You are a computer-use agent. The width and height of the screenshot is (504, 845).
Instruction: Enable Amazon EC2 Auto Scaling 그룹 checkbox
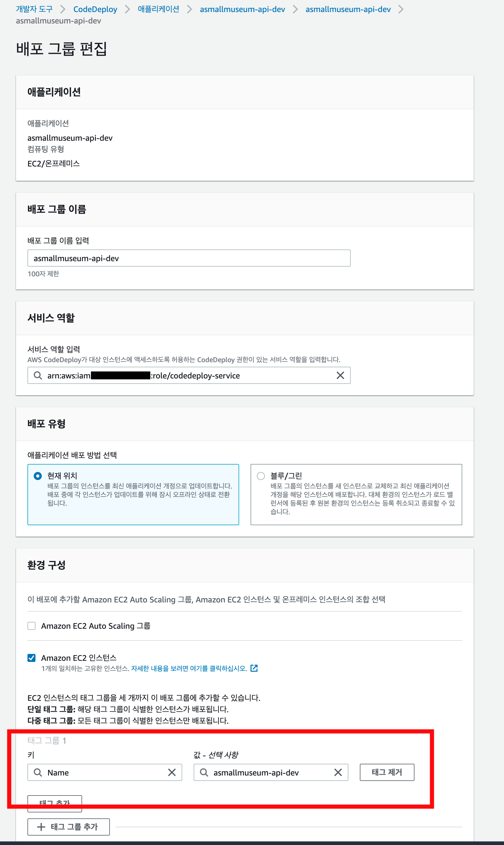pyautogui.click(x=31, y=626)
